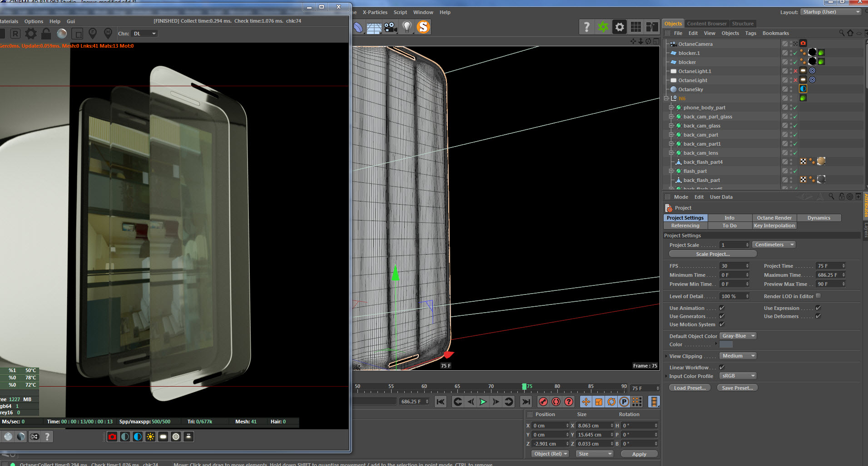Open the Chn channel dropdown
The image size is (868, 466).
(x=144, y=34)
